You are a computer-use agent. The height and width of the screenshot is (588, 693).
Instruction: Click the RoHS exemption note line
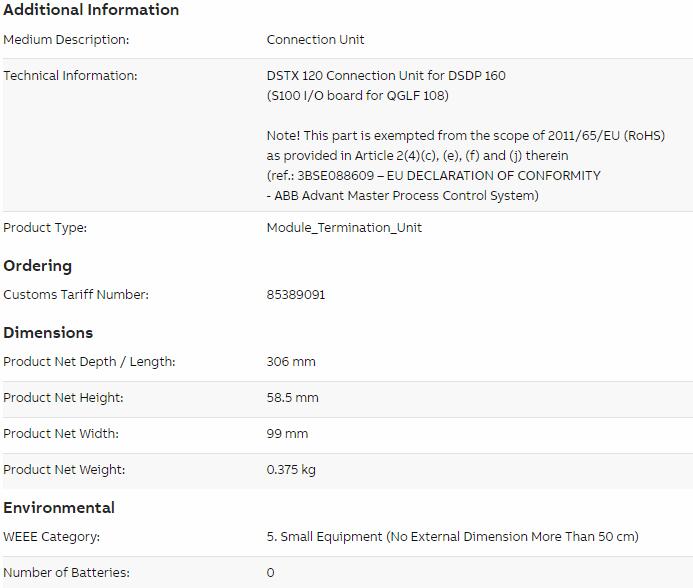click(x=466, y=136)
